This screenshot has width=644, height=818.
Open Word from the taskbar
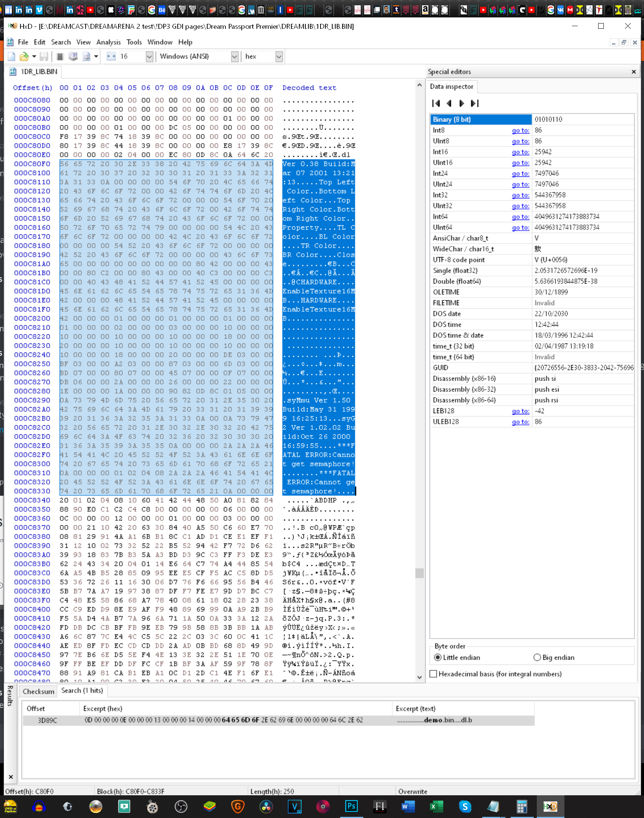[x=408, y=807]
